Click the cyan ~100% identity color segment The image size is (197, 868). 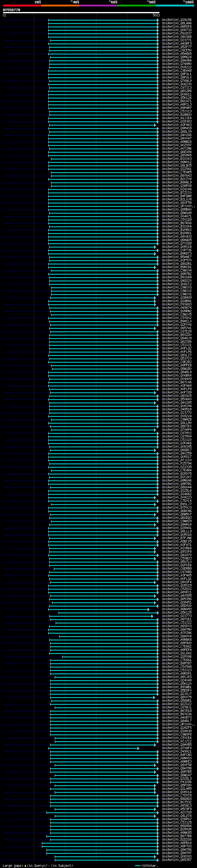pos(175,6)
